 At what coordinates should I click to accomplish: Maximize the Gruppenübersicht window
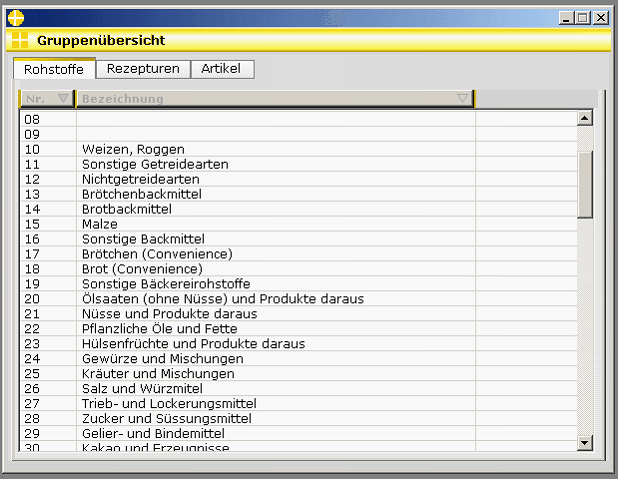[x=583, y=18]
